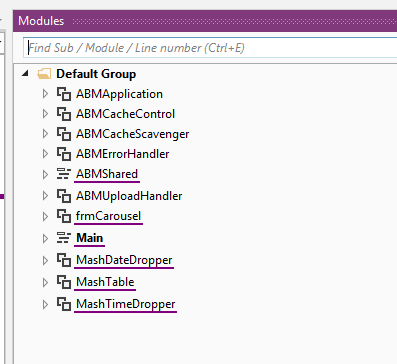The image size is (397, 364).
Task: Click the ABMCacheControl class module icon
Action: click(x=64, y=114)
